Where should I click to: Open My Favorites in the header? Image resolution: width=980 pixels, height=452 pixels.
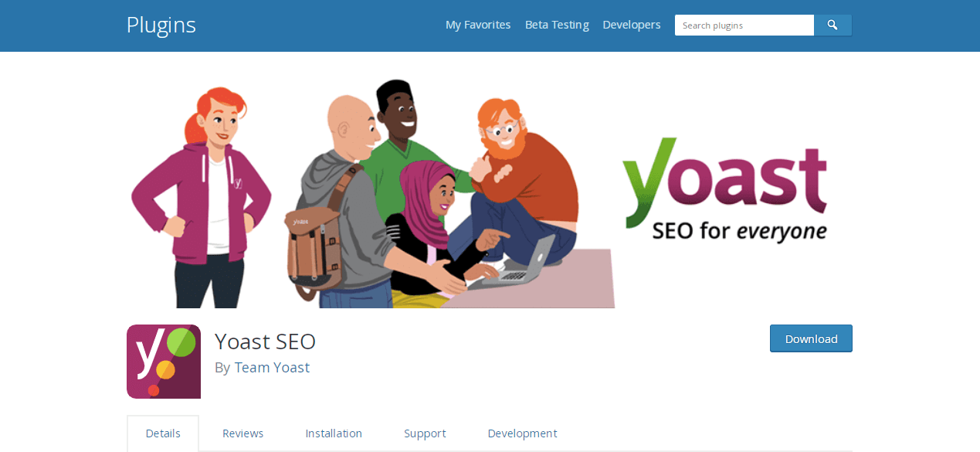[x=478, y=25]
